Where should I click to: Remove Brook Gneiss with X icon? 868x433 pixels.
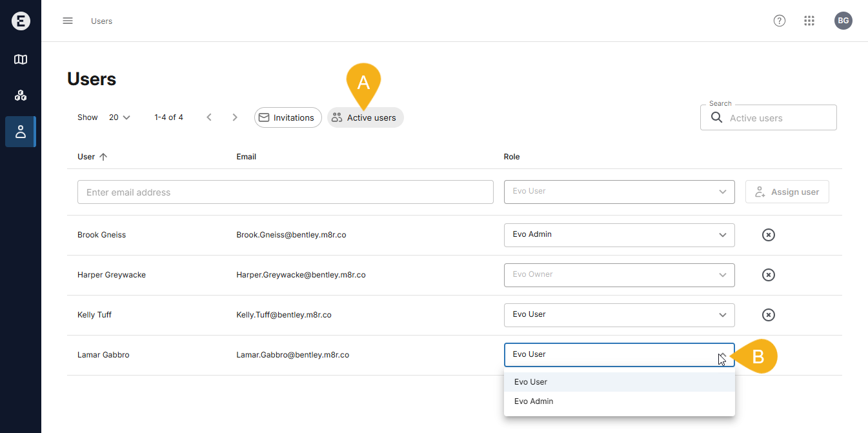(768, 235)
